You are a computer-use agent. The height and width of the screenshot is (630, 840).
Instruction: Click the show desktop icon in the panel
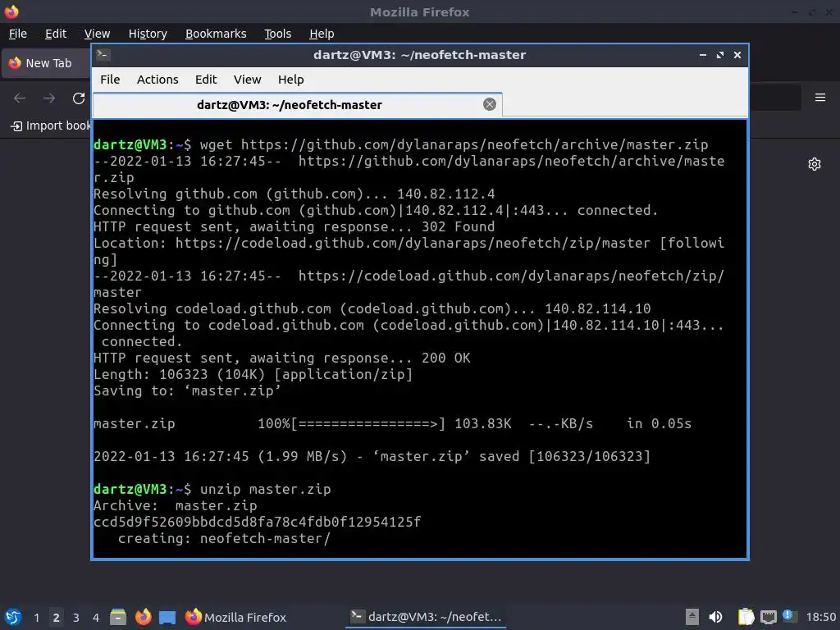click(x=167, y=617)
